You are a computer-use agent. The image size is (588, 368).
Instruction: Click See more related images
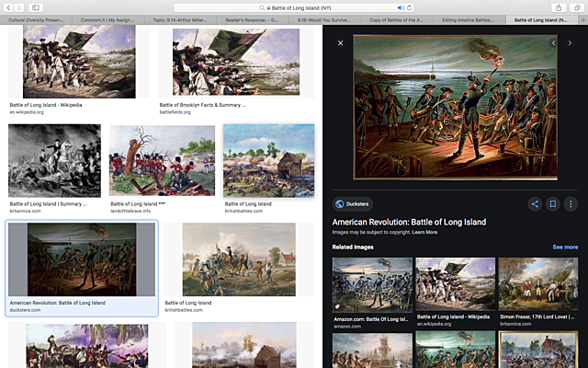[565, 247]
